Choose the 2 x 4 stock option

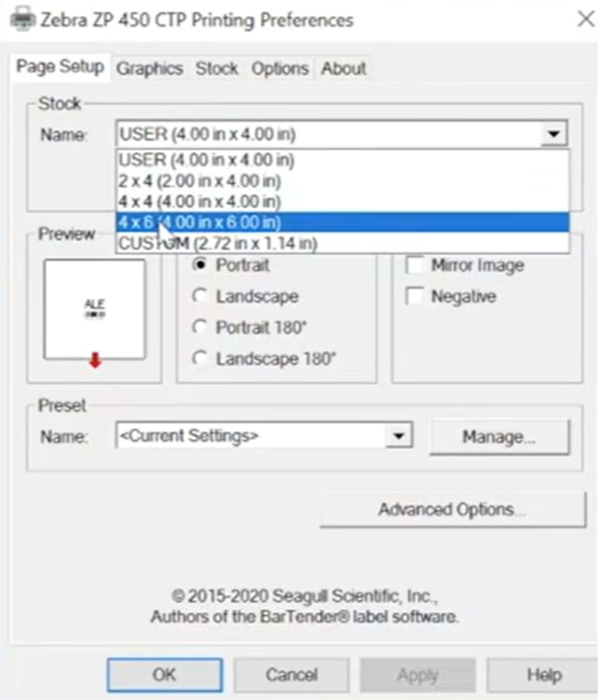click(342, 180)
